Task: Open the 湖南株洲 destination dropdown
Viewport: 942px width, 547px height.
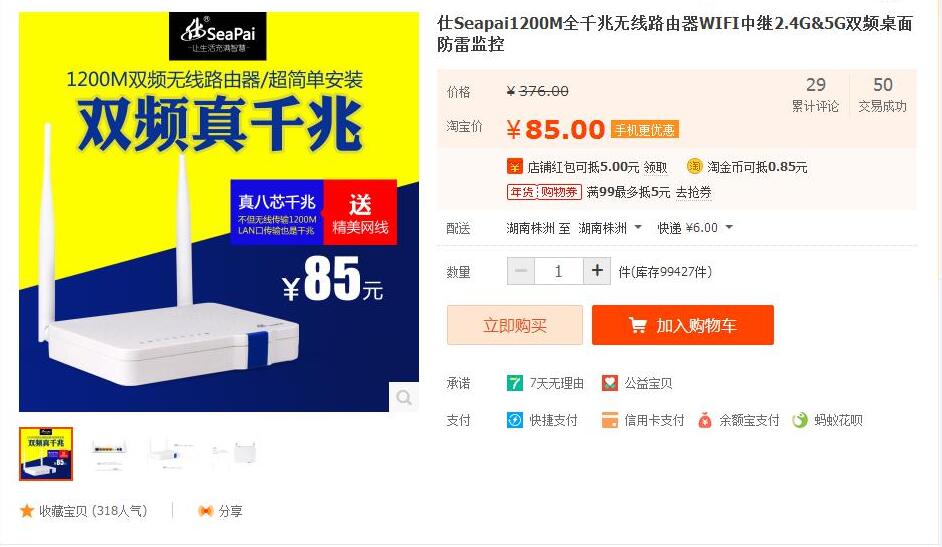Action: [610, 228]
